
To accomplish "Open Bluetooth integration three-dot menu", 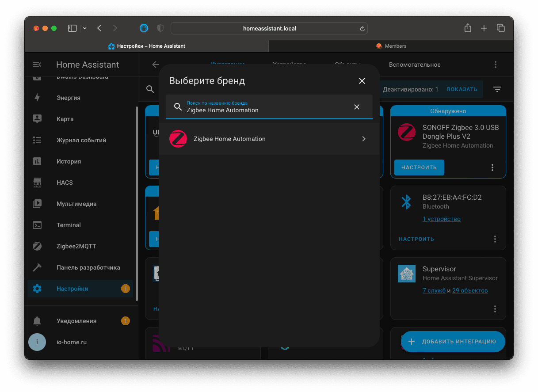I will [x=495, y=239].
